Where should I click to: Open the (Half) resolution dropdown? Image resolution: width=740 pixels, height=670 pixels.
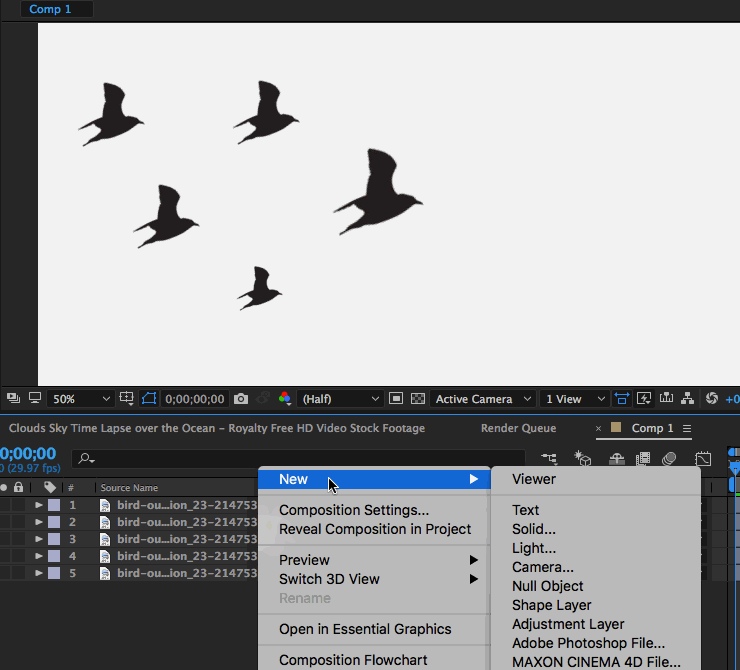click(340, 399)
